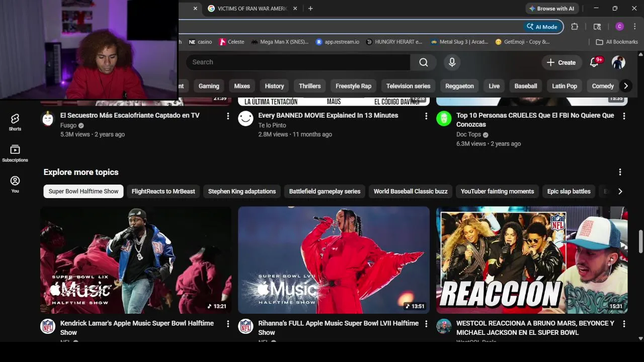Open the app.restream.io bookmark
This screenshot has width=644, height=362.
[x=337, y=42]
